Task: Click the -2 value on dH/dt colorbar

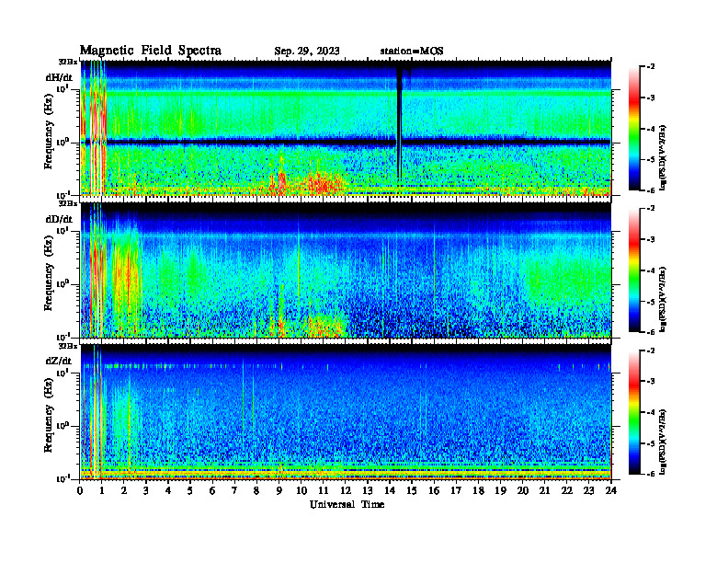Action: (651, 67)
